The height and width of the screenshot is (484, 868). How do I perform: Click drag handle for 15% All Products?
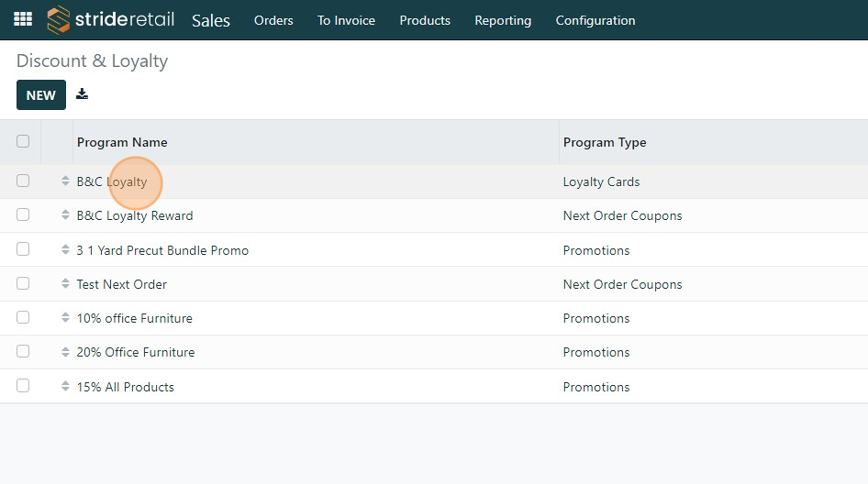pyautogui.click(x=65, y=387)
